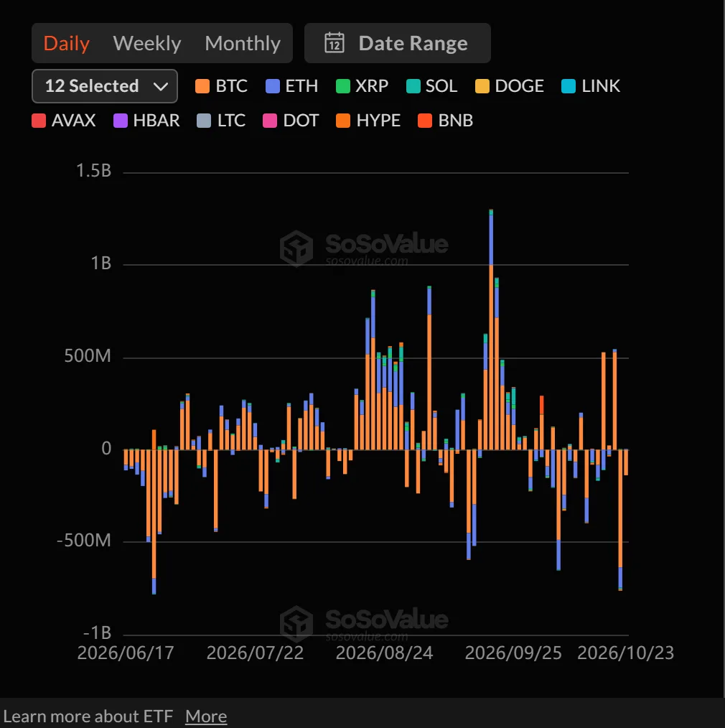
Task: Click the -1B y-axis label
Action: [97, 633]
